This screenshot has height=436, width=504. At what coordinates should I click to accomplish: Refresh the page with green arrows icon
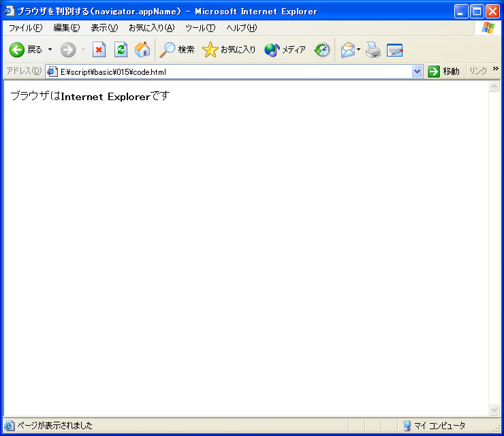coord(121,50)
